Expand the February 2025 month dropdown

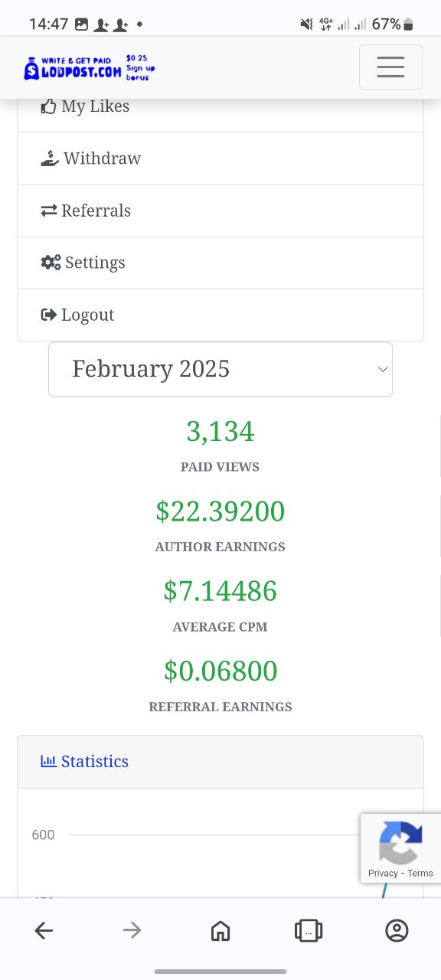coord(220,369)
